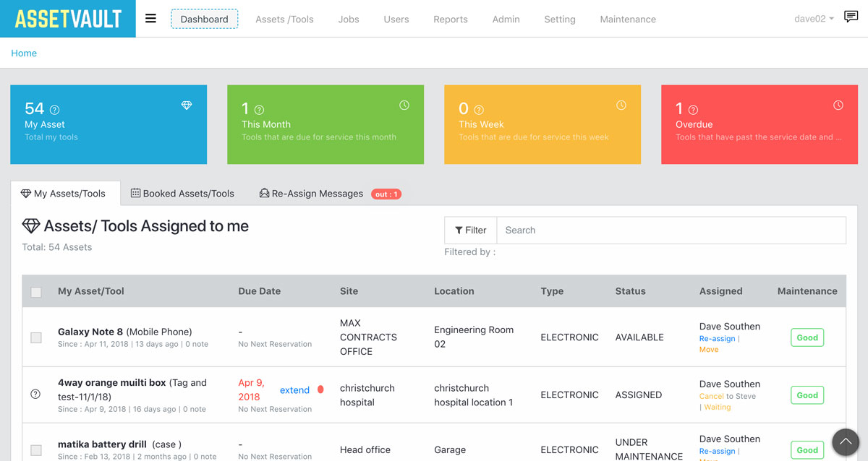Click the diamond icon on the My Asset card
Viewport: 868px width, 461px height.
pos(187,105)
